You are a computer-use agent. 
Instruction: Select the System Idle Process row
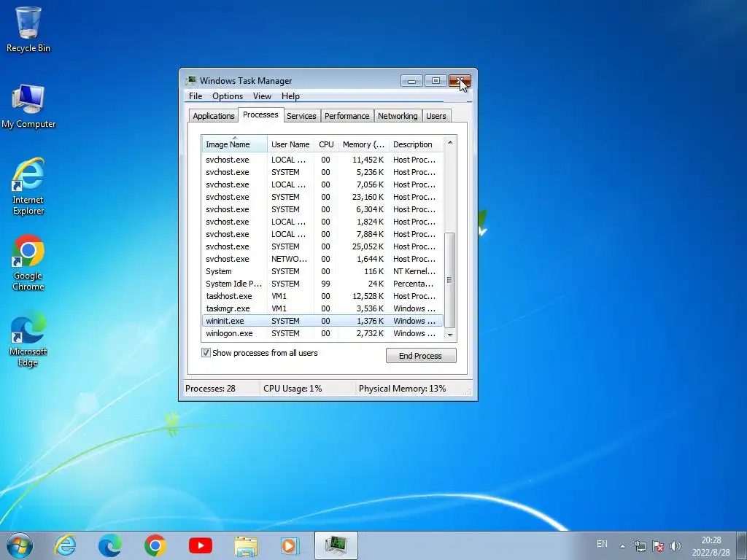[322, 284]
